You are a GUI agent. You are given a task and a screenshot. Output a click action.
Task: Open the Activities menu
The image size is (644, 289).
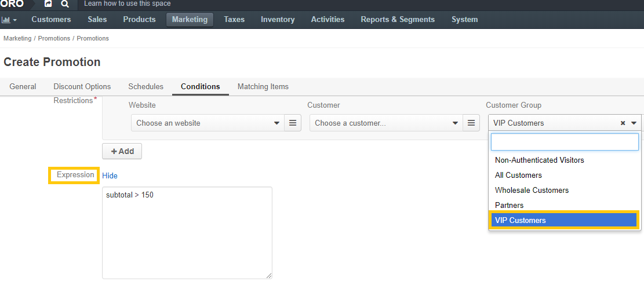[x=328, y=19]
